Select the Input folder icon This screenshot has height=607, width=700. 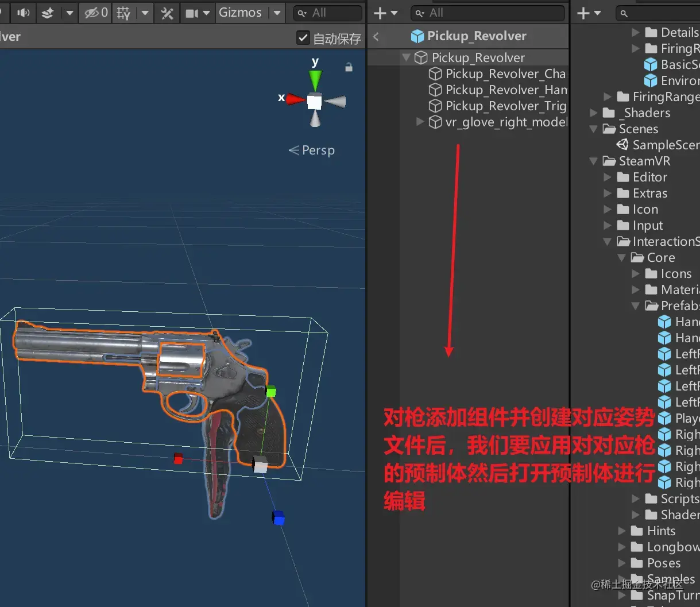pyautogui.click(x=623, y=225)
